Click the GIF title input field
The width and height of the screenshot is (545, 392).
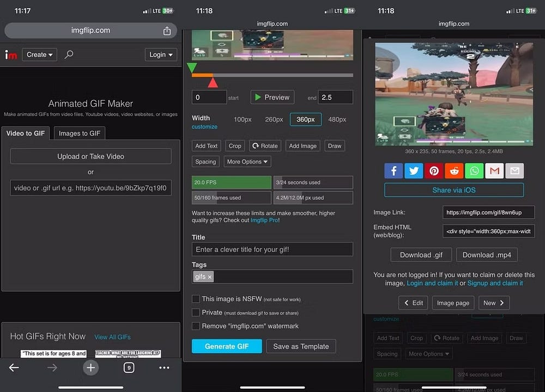pyautogui.click(x=272, y=249)
